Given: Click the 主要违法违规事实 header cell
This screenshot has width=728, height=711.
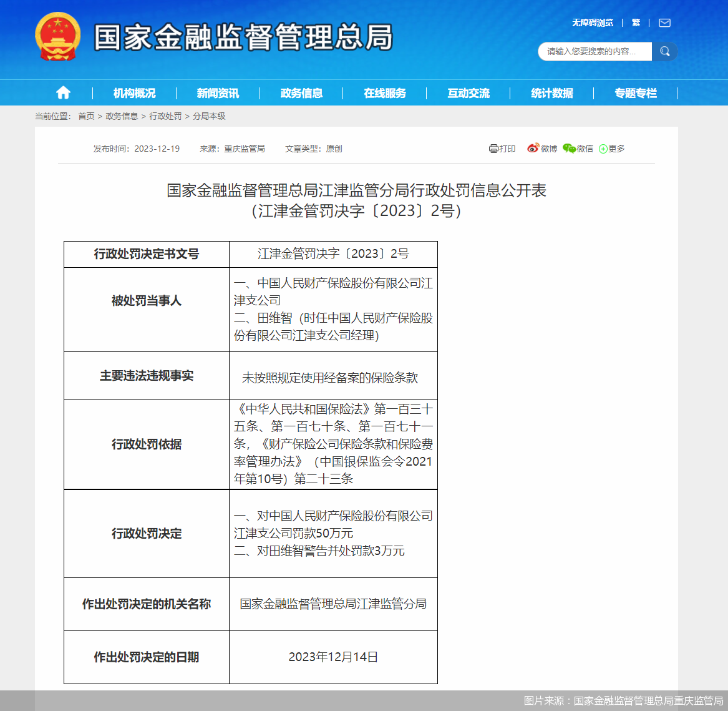Looking at the screenshot, I should (x=146, y=376).
